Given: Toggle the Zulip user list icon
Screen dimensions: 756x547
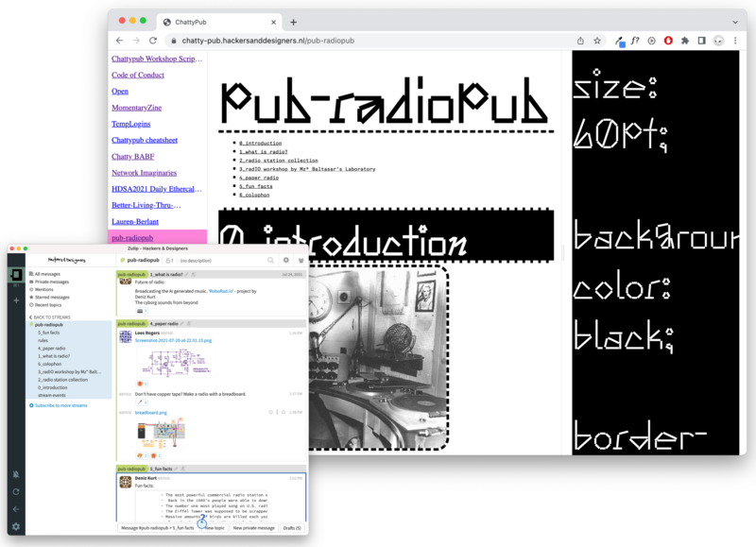Looking at the screenshot, I should click(301, 260).
